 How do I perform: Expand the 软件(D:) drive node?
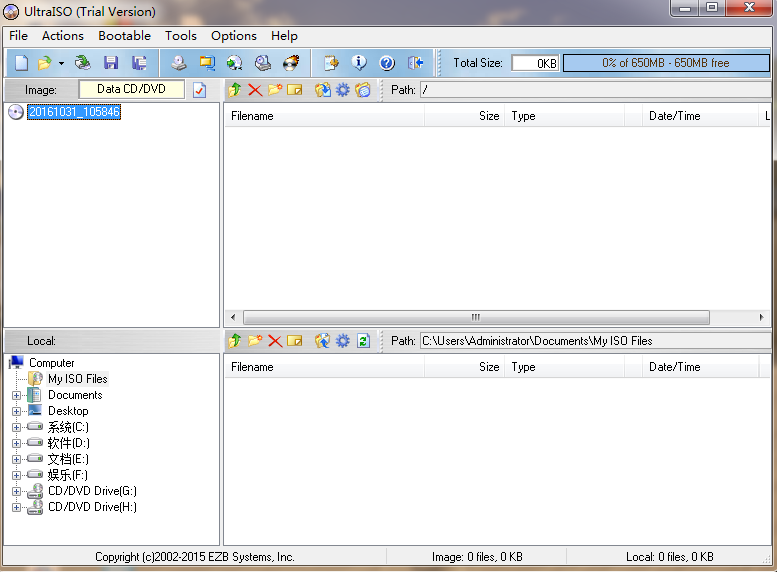(16, 443)
